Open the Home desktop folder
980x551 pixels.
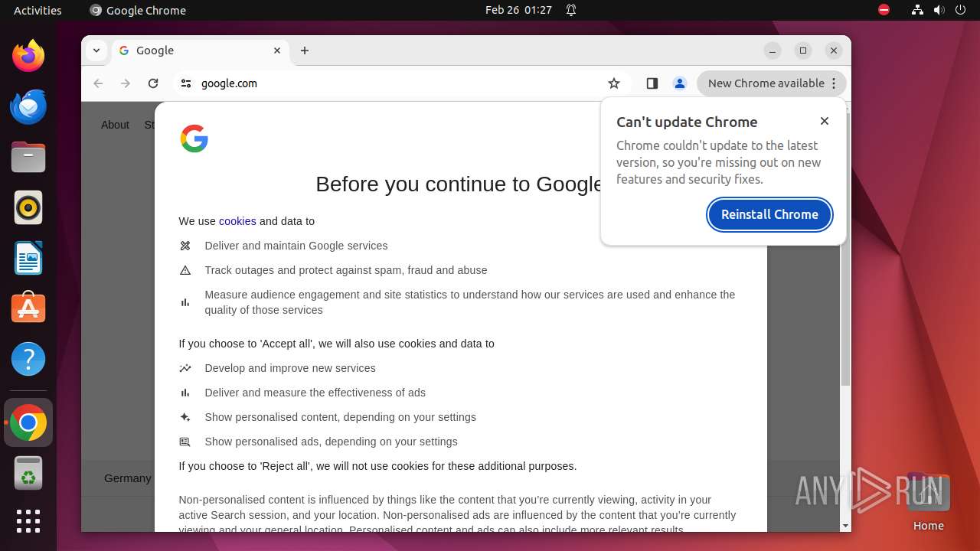pos(928,501)
